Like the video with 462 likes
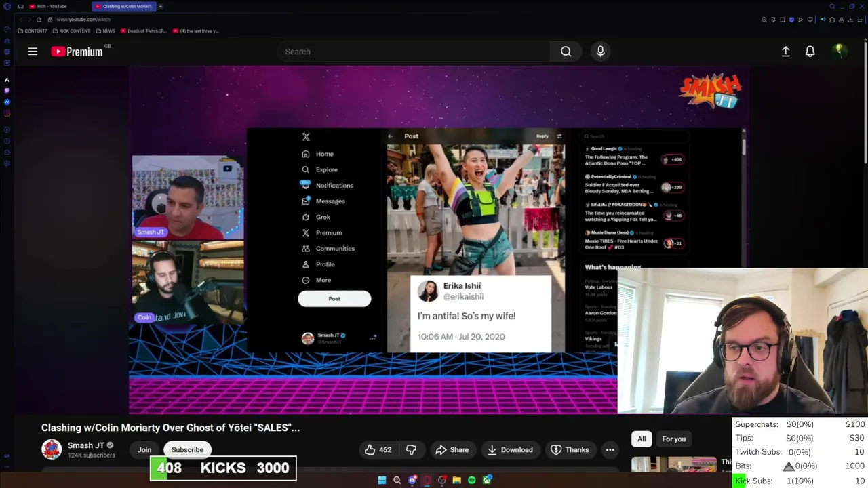 pyautogui.click(x=378, y=450)
